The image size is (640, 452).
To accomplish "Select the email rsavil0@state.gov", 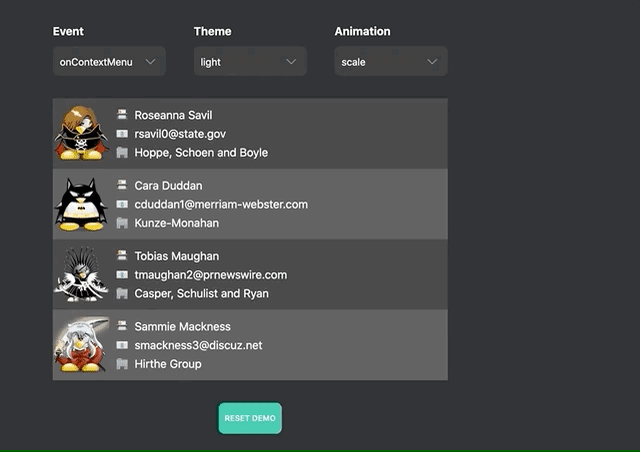I will 180,134.
